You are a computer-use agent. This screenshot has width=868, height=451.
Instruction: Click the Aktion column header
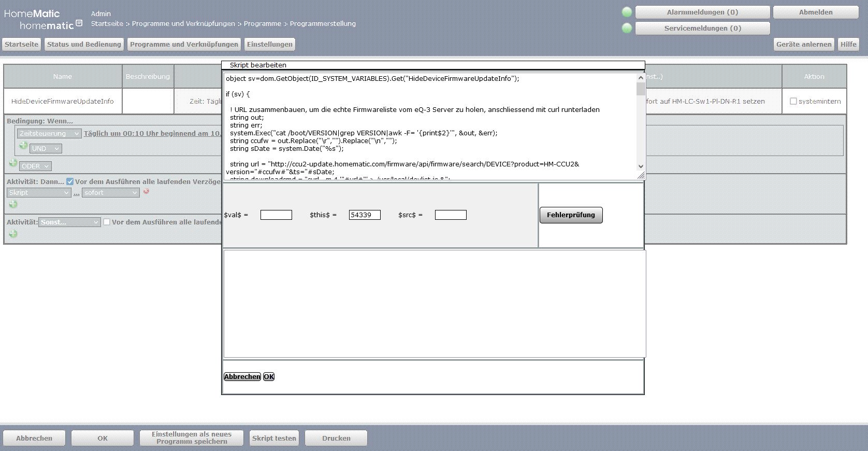point(814,76)
